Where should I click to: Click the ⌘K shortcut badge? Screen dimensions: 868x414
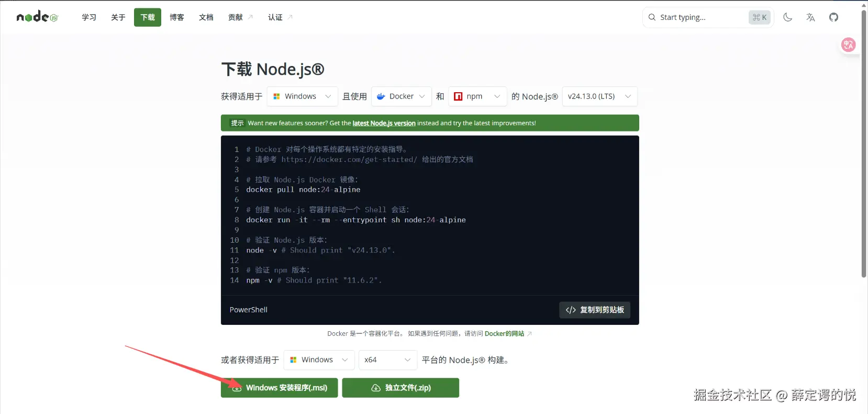coord(760,17)
